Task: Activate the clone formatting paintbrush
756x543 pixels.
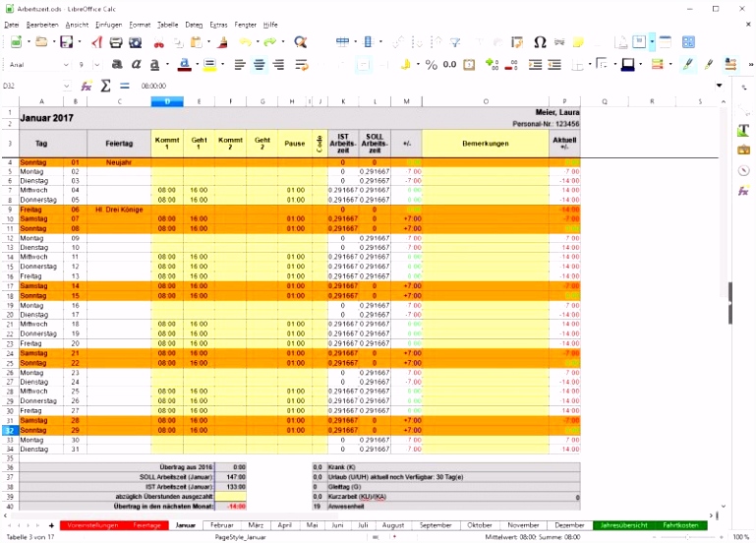Action: pyautogui.click(x=222, y=42)
